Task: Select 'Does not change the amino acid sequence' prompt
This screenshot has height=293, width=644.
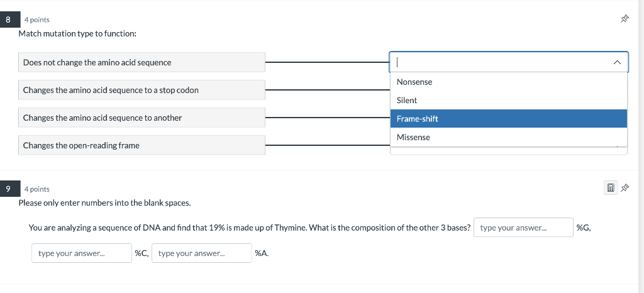Action: 142,62
